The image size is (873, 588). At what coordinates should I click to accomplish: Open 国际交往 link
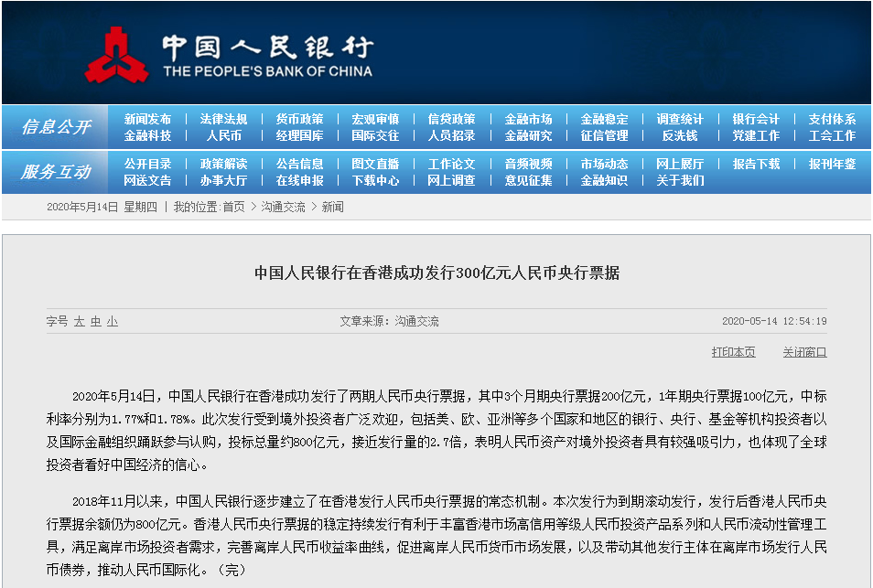click(375, 135)
